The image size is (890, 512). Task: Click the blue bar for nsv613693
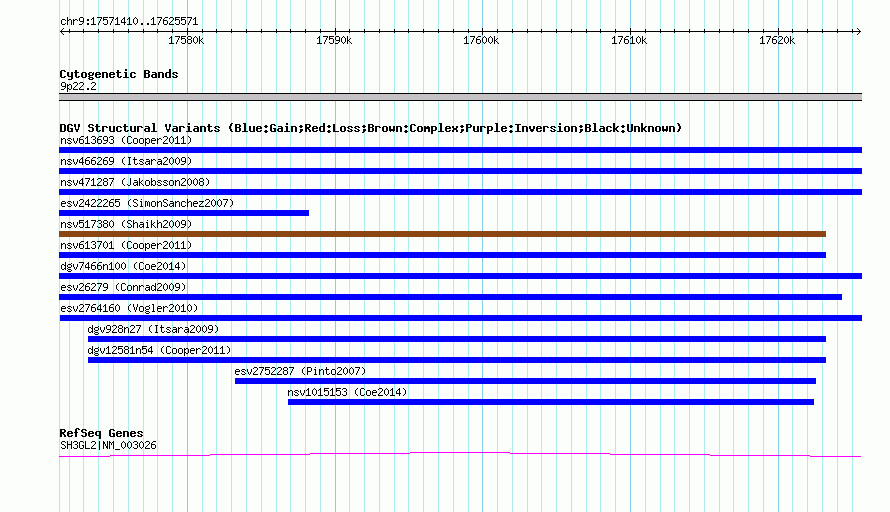(460, 150)
